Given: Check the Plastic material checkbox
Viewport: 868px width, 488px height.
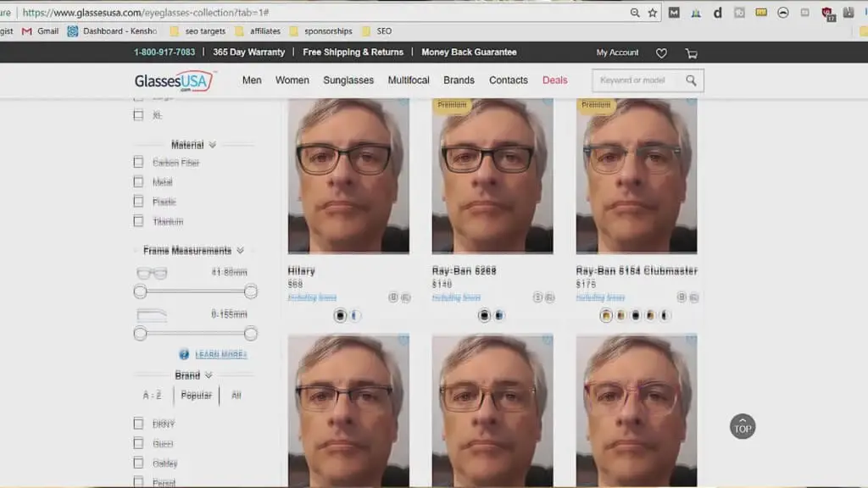Looking at the screenshot, I should (x=138, y=202).
